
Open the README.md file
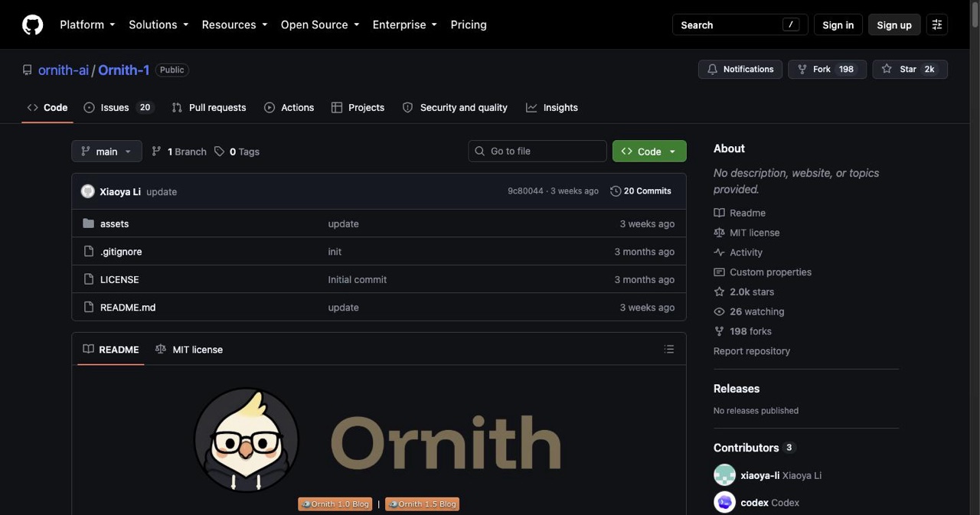(128, 307)
